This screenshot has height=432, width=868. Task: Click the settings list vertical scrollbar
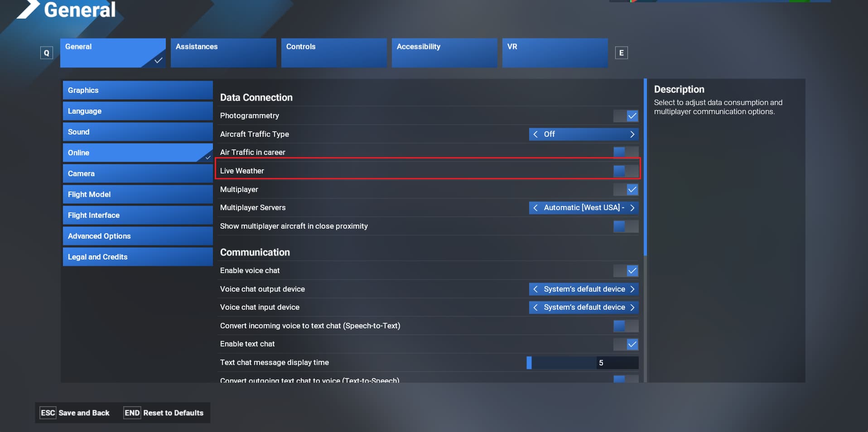[x=645, y=168]
